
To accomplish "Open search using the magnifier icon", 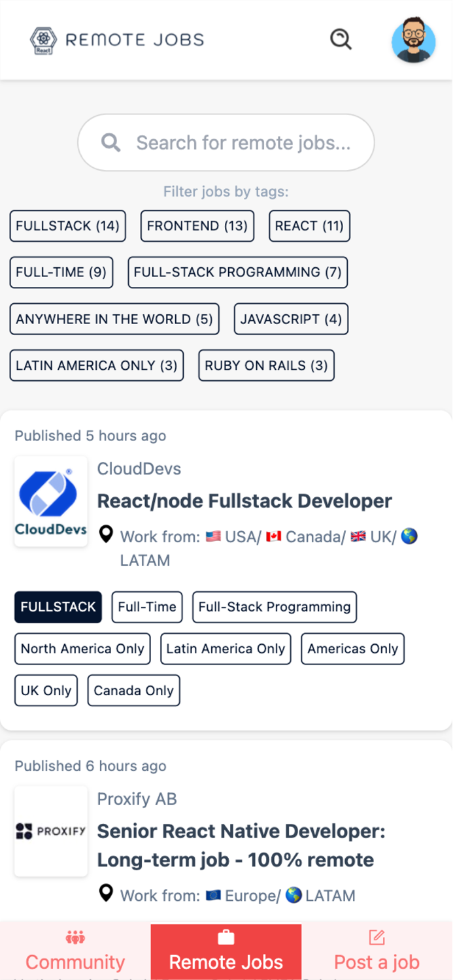I will (x=341, y=39).
